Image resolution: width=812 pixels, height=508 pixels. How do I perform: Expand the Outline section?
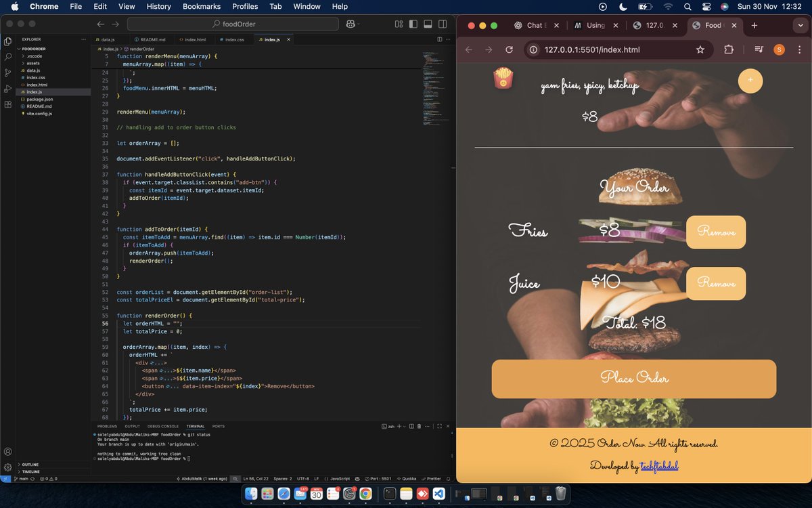pos(30,465)
